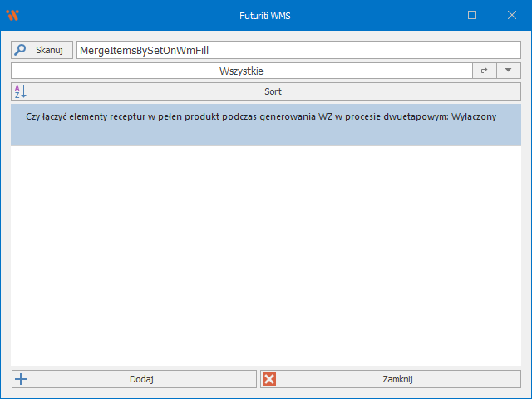The image size is (532, 399).
Task: Select the Wszystkie filter combo box
Action: tap(241, 71)
